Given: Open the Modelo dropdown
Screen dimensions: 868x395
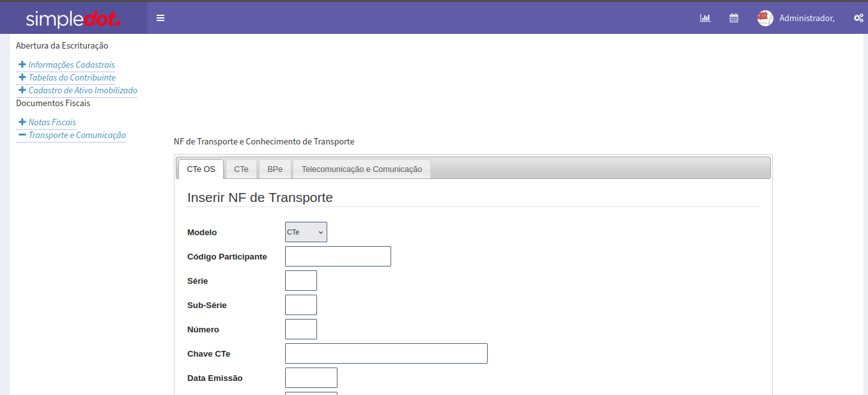Looking at the screenshot, I should tap(306, 232).
